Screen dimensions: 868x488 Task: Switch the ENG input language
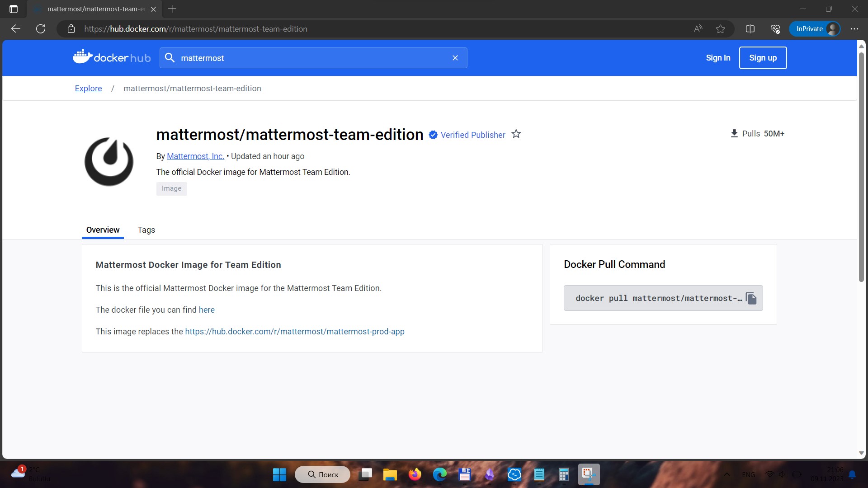tap(748, 474)
